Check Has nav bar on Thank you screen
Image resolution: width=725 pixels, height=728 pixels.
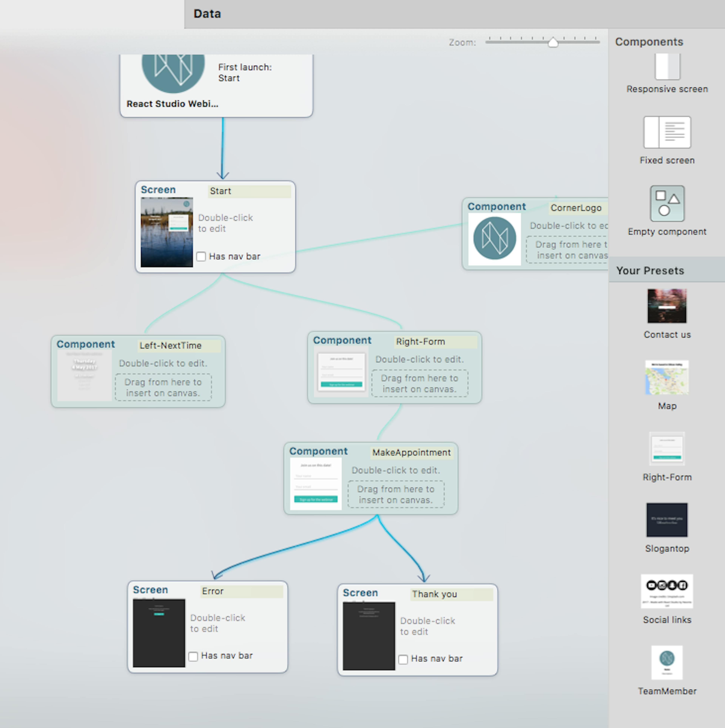(x=403, y=659)
